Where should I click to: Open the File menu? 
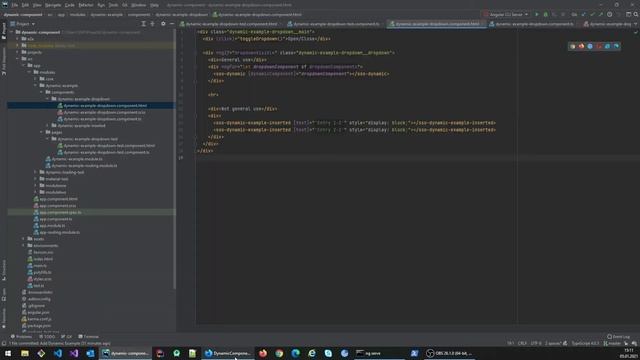[15, 5]
